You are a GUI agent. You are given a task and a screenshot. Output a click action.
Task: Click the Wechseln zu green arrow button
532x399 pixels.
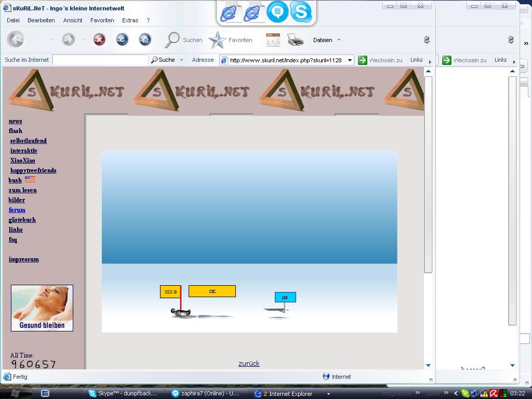point(363,60)
